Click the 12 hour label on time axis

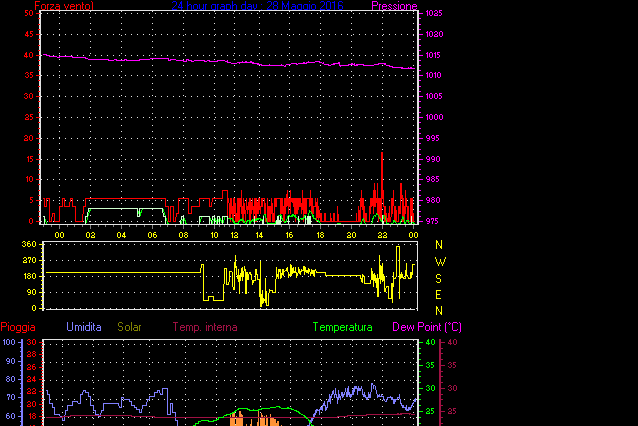coord(234,235)
